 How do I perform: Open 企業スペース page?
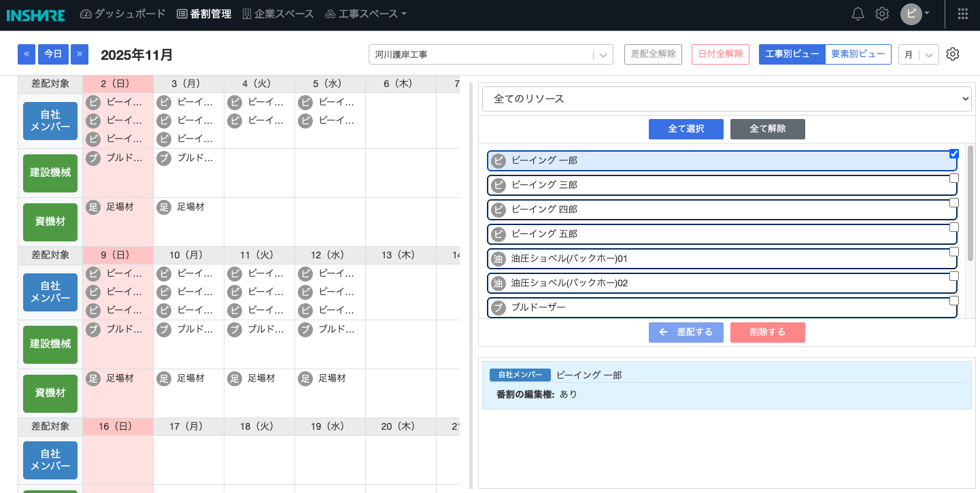[x=278, y=14]
